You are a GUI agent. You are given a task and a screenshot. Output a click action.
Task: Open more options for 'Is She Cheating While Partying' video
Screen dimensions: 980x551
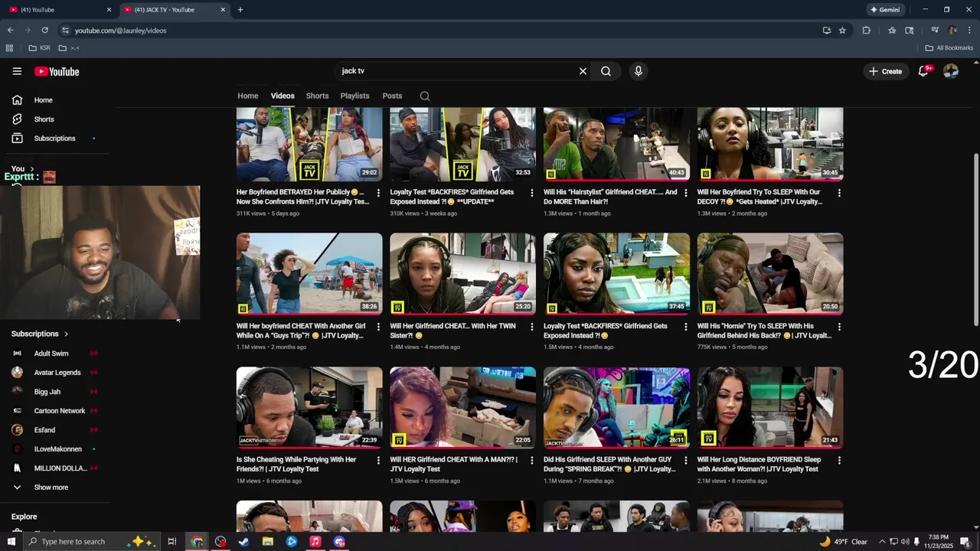(x=378, y=461)
